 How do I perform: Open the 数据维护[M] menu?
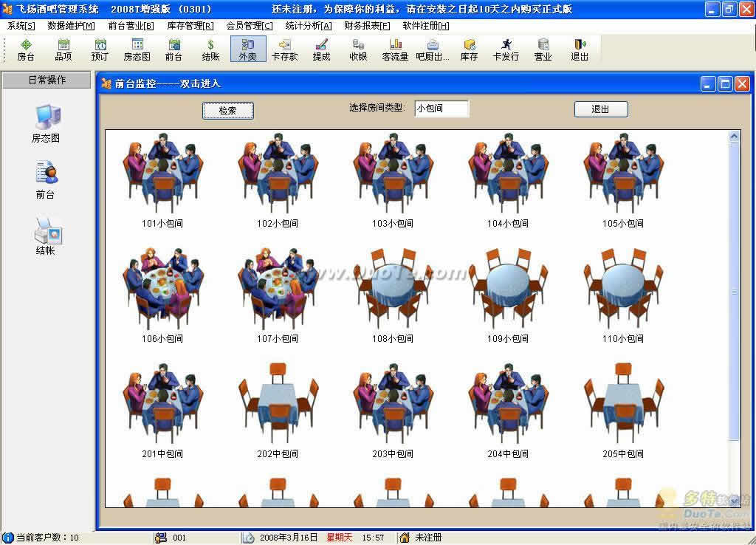click(71, 26)
